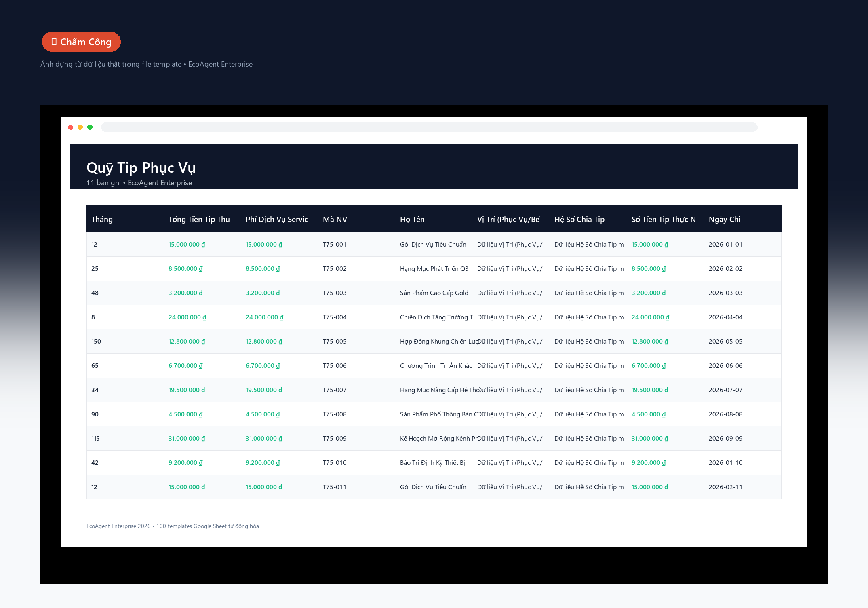Select employee code T75-009
This screenshot has height=608, width=868.
(335, 438)
